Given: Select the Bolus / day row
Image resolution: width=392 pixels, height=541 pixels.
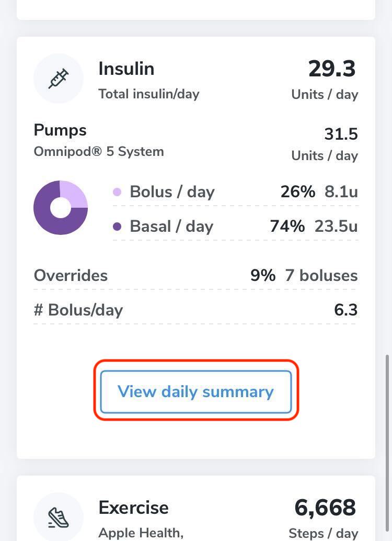Looking at the screenshot, I should coord(236,192).
